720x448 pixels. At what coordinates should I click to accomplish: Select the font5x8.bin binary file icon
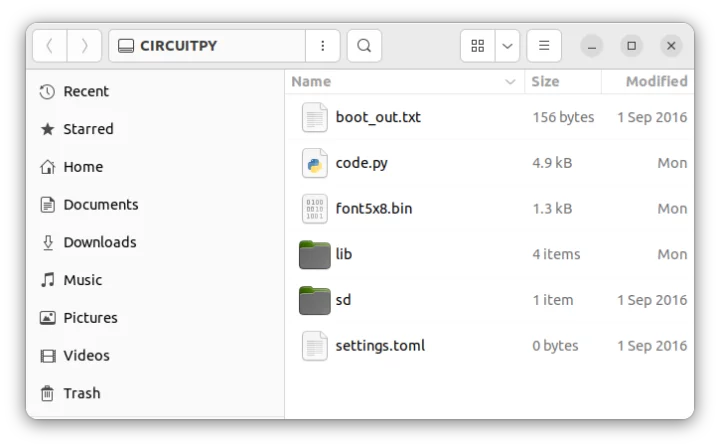(315, 209)
